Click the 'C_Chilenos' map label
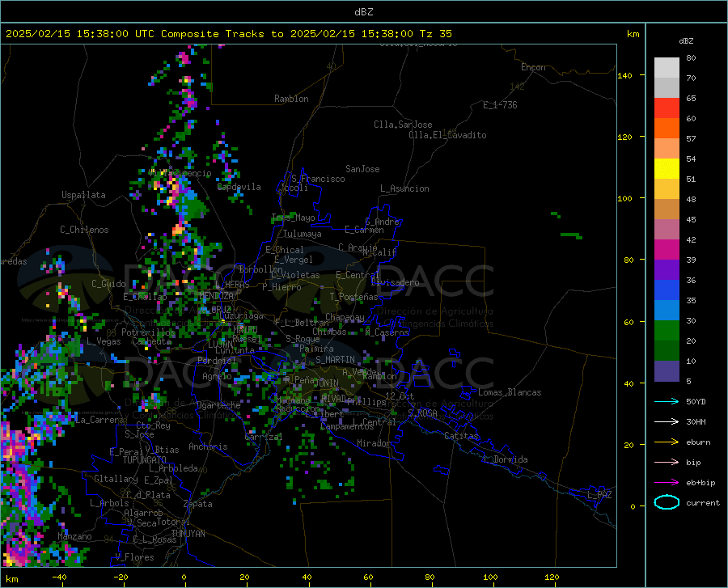This screenshot has height=588, width=728. tap(84, 230)
